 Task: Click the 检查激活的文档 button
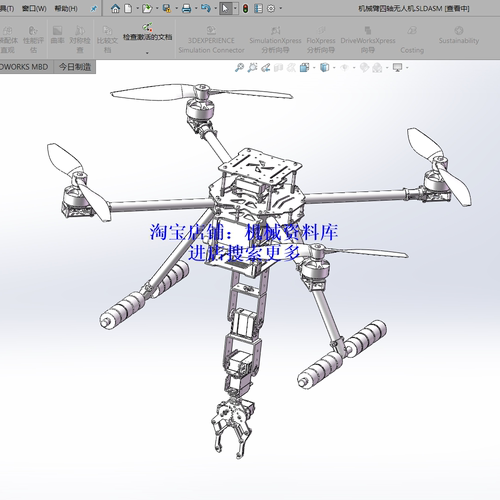pos(147,32)
